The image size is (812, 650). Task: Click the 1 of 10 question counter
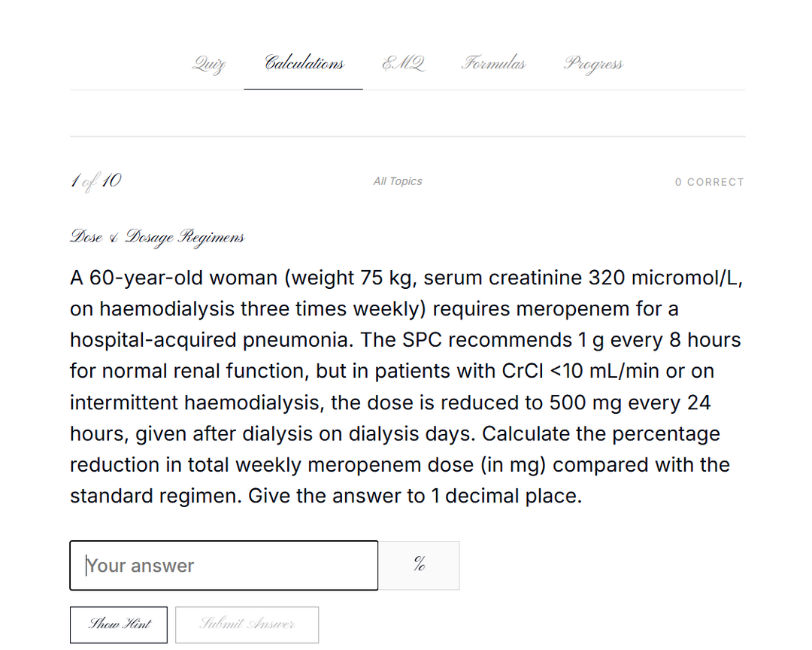point(95,181)
